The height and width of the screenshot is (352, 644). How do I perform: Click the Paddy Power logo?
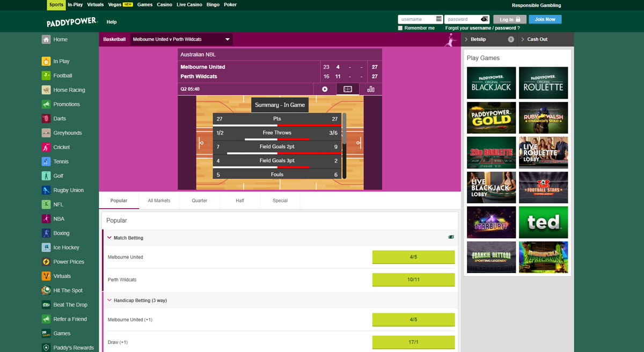(72, 21)
